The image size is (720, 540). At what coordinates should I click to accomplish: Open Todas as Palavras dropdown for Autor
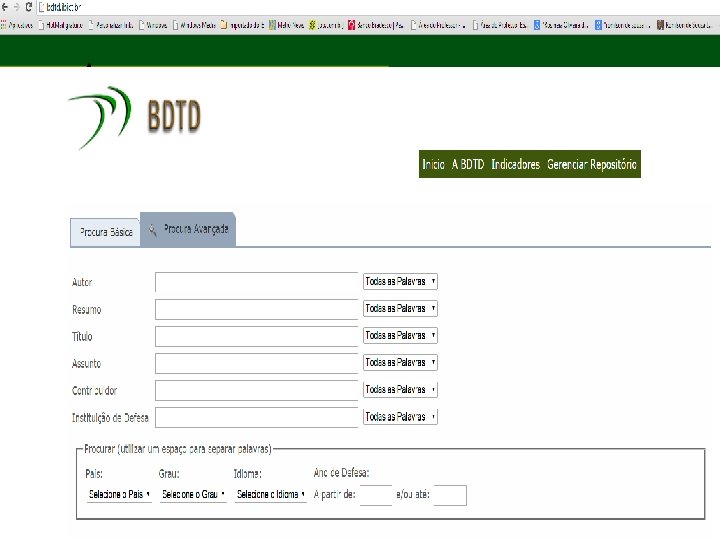coord(400,281)
